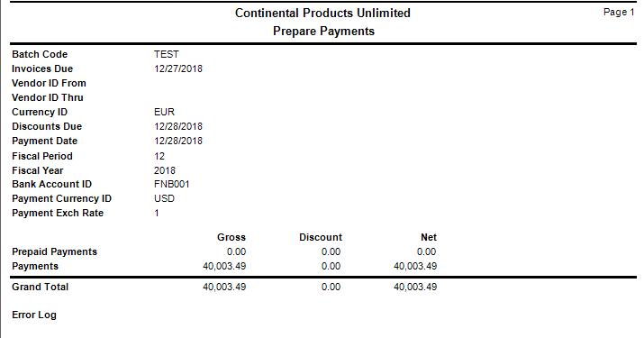Screen dimensions: 644x338
Task: Select the Prepare Payments subtitle
Action: (x=323, y=32)
